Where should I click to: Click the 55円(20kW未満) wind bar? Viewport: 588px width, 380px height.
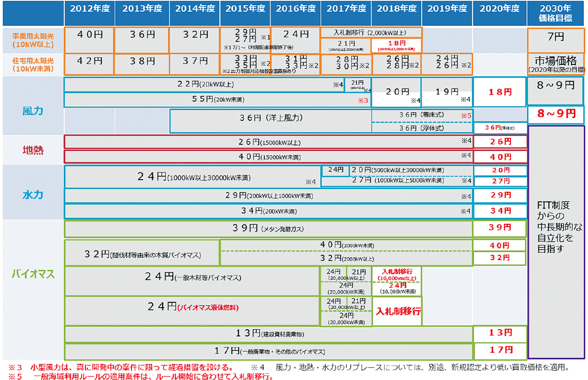pyautogui.click(x=217, y=100)
